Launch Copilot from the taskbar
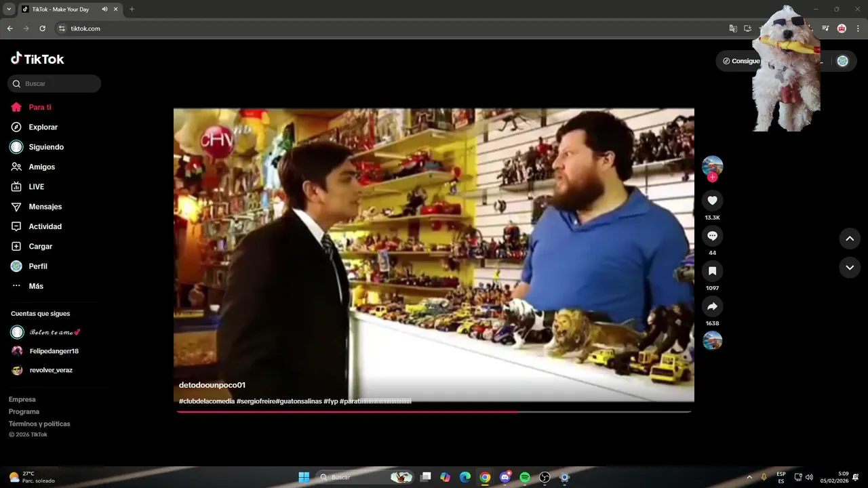 [445, 477]
